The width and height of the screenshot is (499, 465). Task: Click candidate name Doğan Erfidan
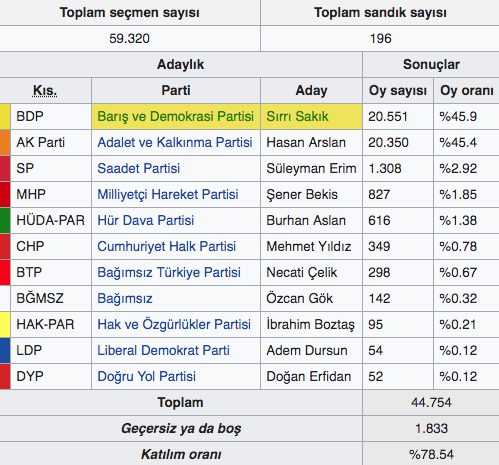pos(309,377)
